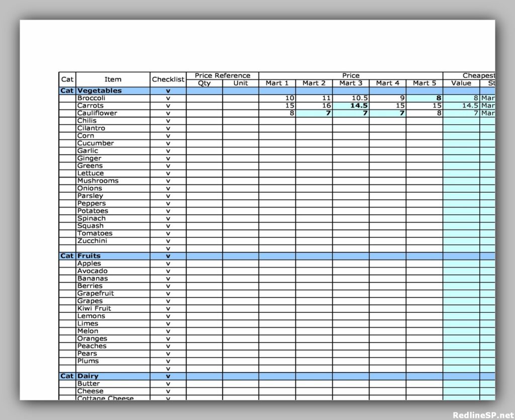Select the Fruits category header
The image size is (515, 420).
coord(113,256)
